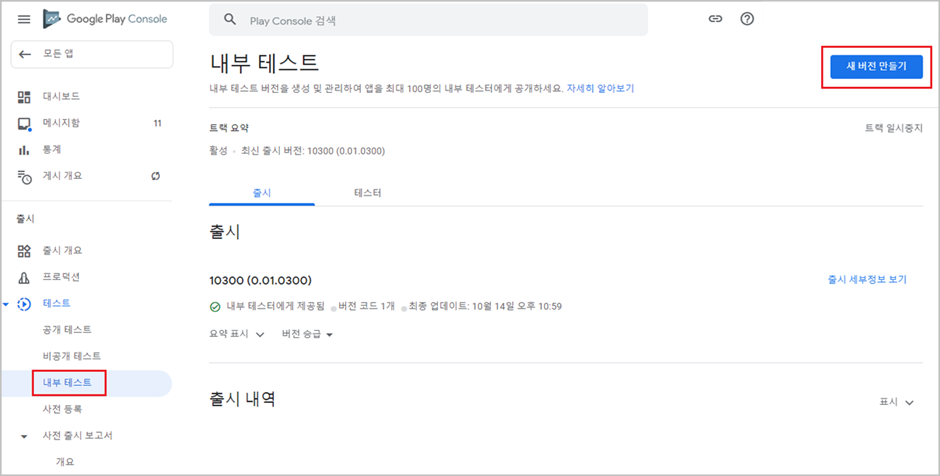940x476 pixels.
Task: Switch to the 출시 tab
Action: 262,193
